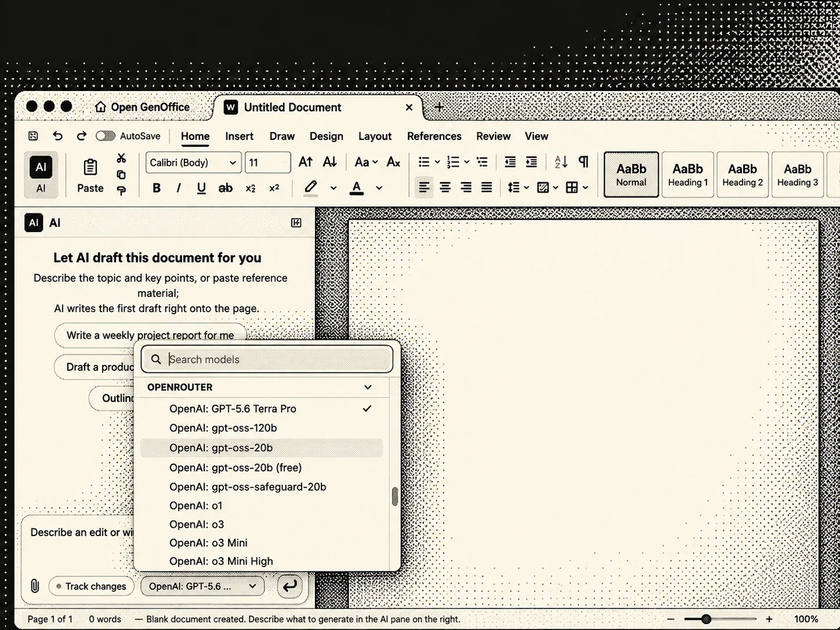Show or hide paragraph marks
Screen dimensions: 840x630
point(584,162)
